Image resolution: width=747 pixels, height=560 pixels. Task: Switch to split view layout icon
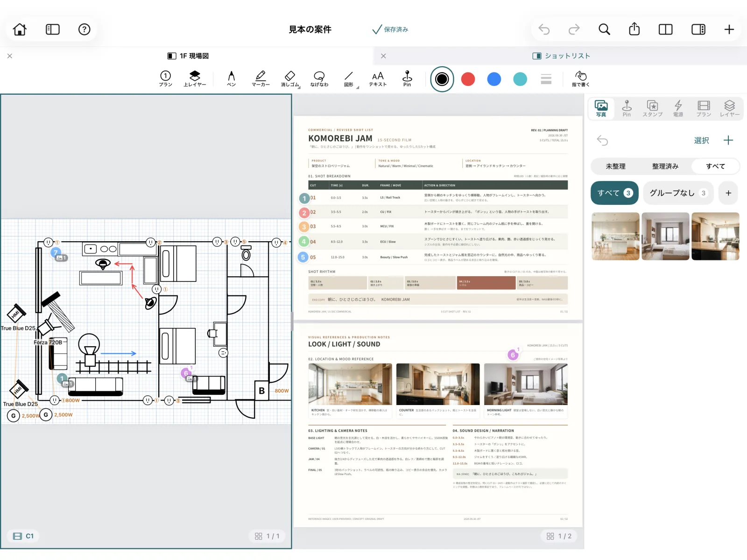pyautogui.click(x=665, y=29)
